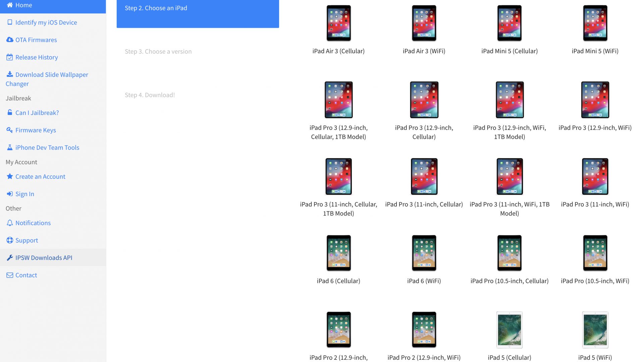Viewport: 644px width, 362px height.
Task: Click the iPhone Dev Team Tools flask icon
Action: click(x=10, y=147)
